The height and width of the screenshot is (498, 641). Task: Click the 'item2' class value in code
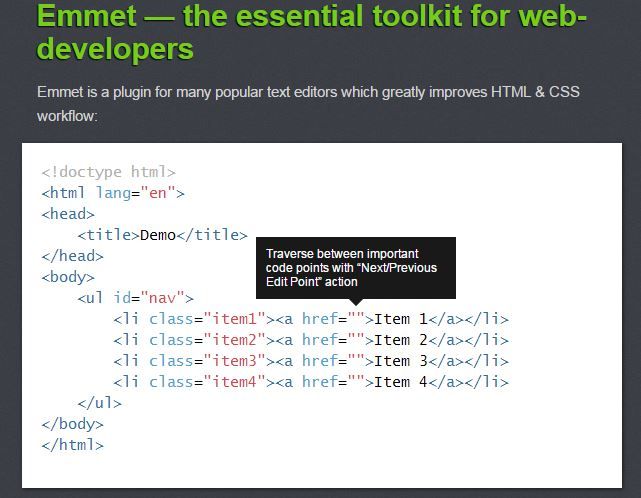[234, 340]
